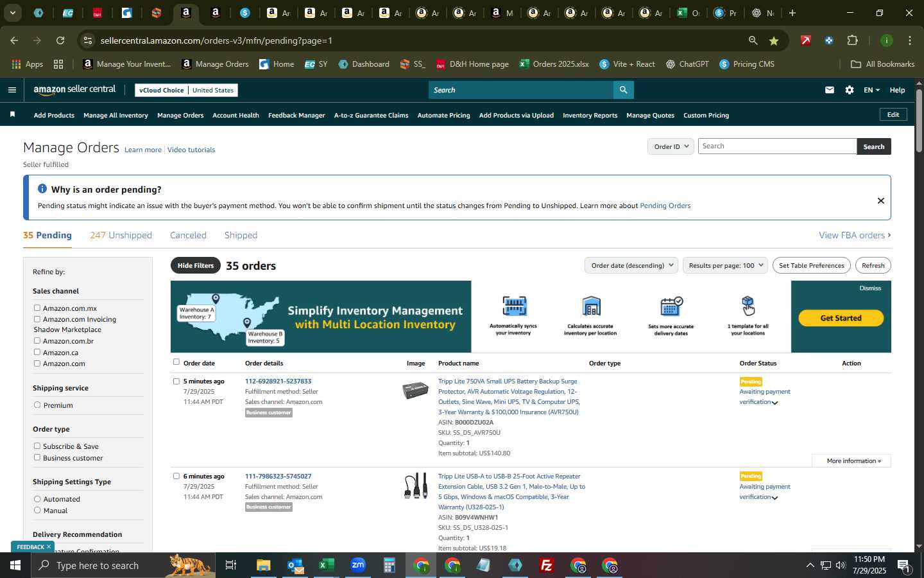Viewport: 924px width, 578px height.
Task: Click the volume icon in system tray
Action: click(841, 565)
